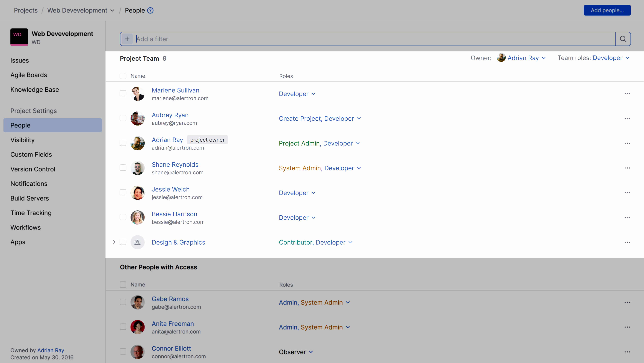
Task: Expand the Design & Graphics group
Action: click(x=114, y=242)
